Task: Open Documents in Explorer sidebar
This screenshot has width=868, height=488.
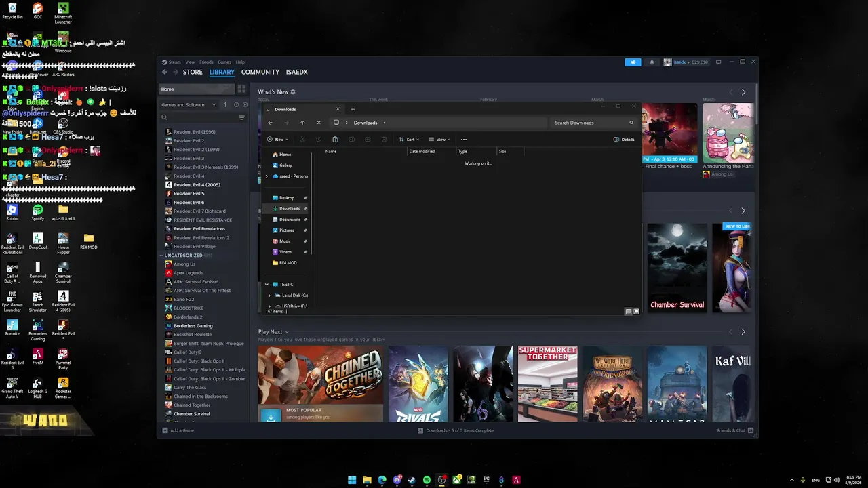Action: tap(286, 220)
